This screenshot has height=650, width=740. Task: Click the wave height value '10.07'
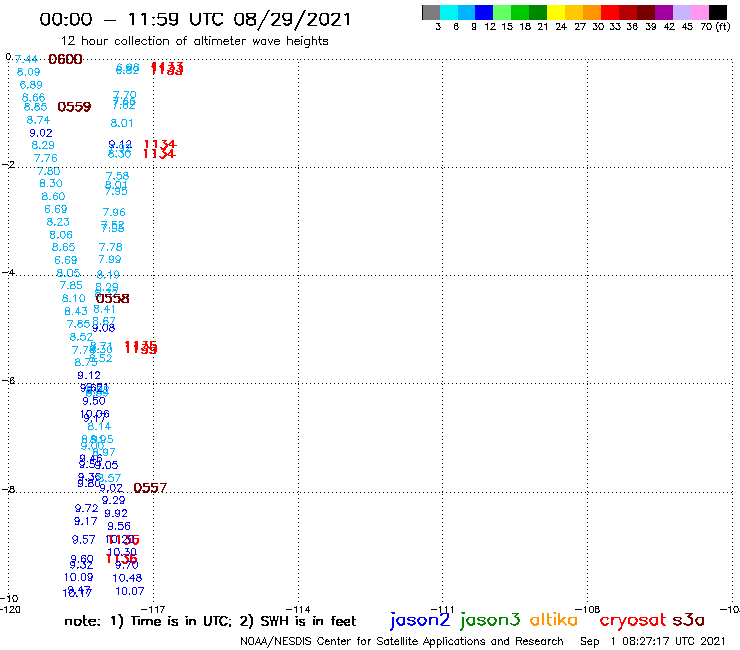pos(130,591)
